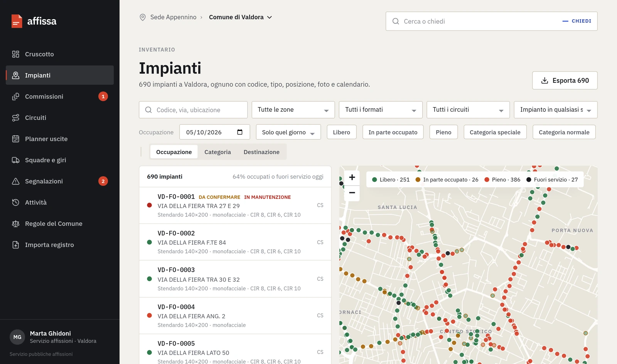
Task: Open the Commissioni menu item
Action: point(60,97)
